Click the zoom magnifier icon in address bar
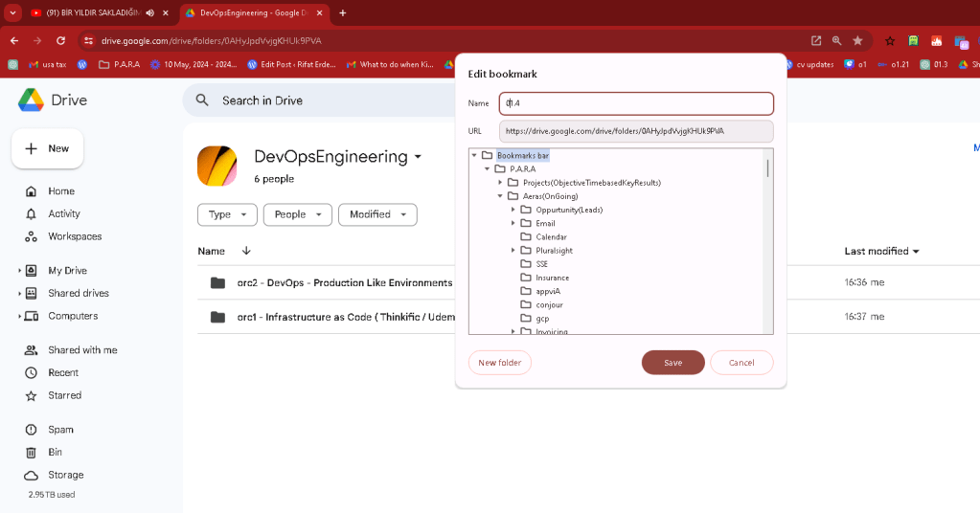Image resolution: width=980 pixels, height=513 pixels. (x=837, y=40)
